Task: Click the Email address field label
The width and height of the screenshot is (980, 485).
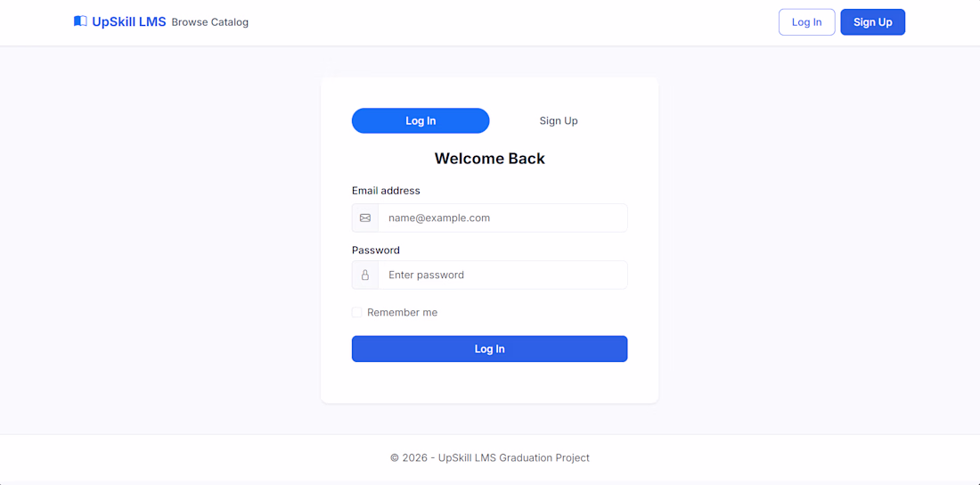Action: pos(386,190)
